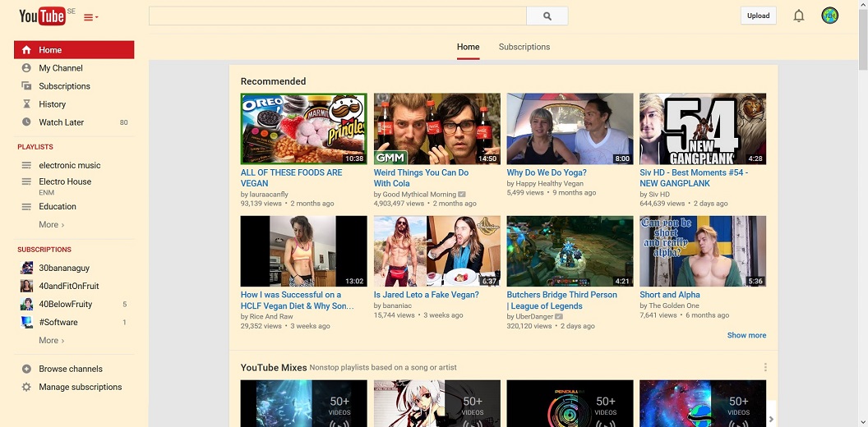Open the account avatar menu

pos(829,16)
